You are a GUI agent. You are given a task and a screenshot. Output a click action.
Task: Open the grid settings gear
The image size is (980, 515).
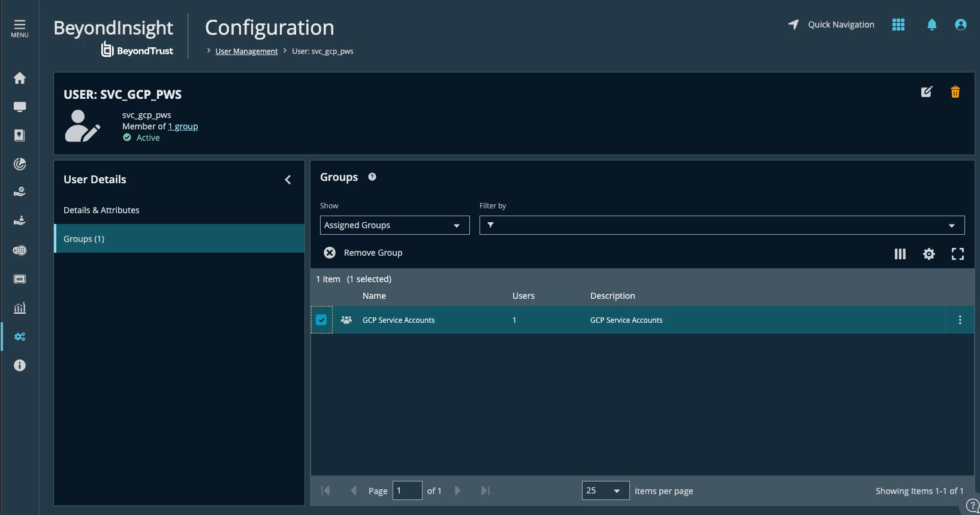coord(928,254)
